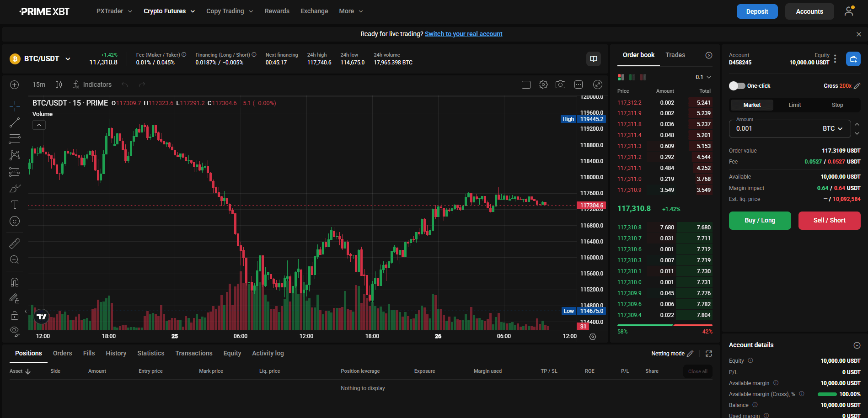
Task: Open chart settings gear icon
Action: [543, 85]
